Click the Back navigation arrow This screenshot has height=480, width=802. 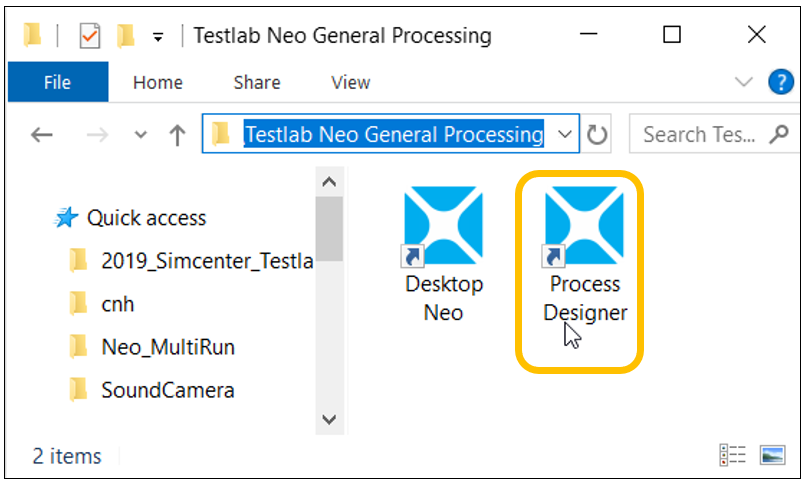tap(41, 135)
